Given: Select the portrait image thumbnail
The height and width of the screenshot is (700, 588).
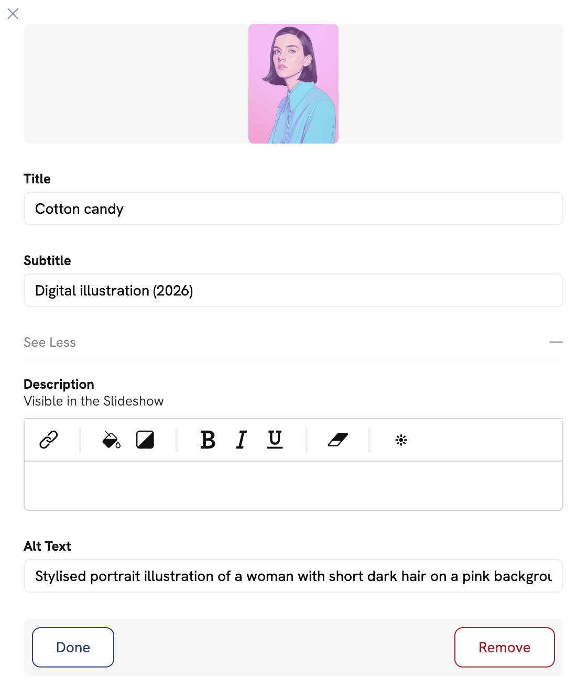Looking at the screenshot, I should [293, 84].
